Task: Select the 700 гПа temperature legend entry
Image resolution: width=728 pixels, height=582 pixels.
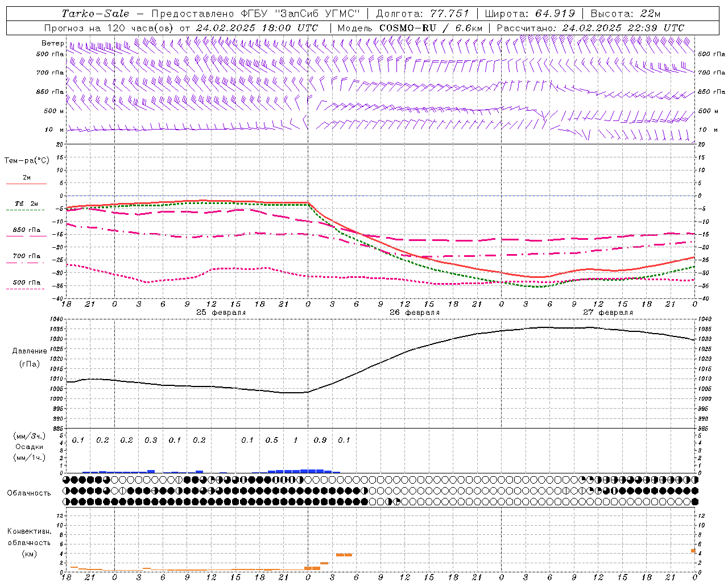Action: (26, 256)
